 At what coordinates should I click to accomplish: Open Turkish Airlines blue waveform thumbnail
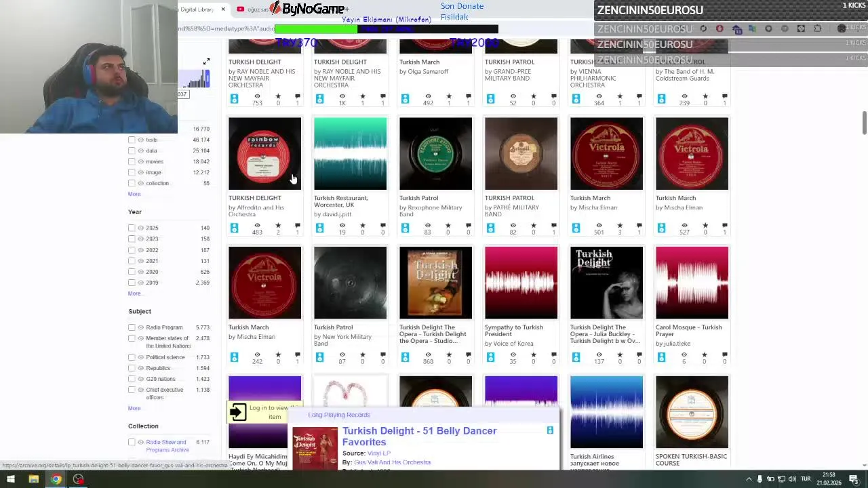point(606,412)
